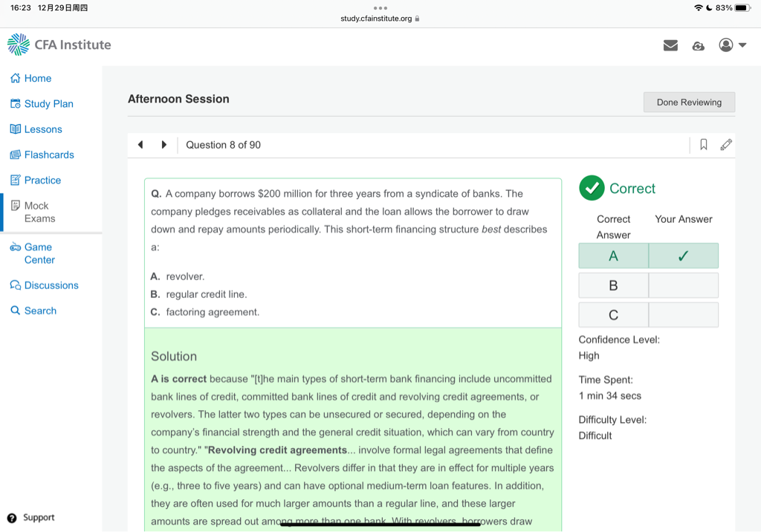This screenshot has height=532, width=761.
Task: Click answer row B in results
Action: pos(648,285)
